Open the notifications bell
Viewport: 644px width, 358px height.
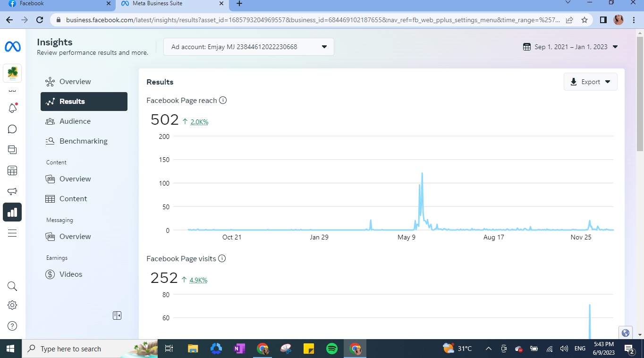click(x=12, y=108)
